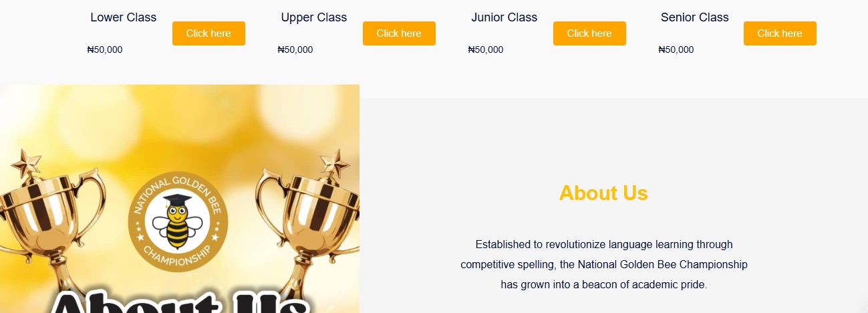Click the Junior Class ₦50,000 price
Screen dimensions: 868x313
click(486, 49)
